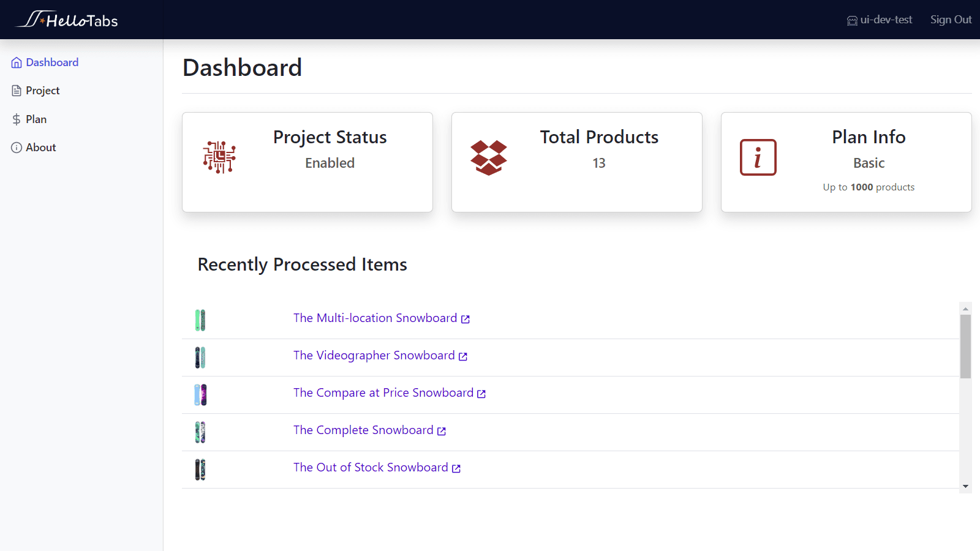This screenshot has height=551, width=980.
Task: Navigate to the Project page
Action: pyautogui.click(x=42, y=90)
